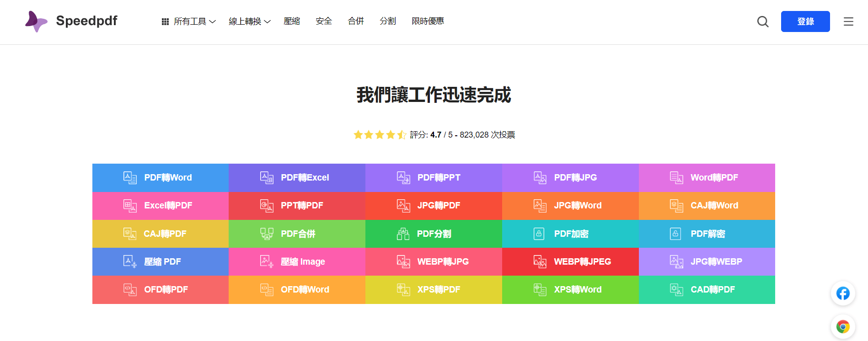The width and height of the screenshot is (868, 341).
Task: Click the PDF轉Word tile icon
Action: point(130,178)
